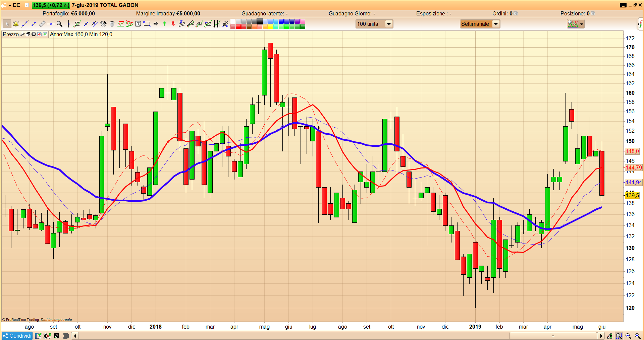Toggle the bracket checkmark chart option
The width and height of the screenshot is (644, 340).
pyautogui.click(x=38, y=336)
